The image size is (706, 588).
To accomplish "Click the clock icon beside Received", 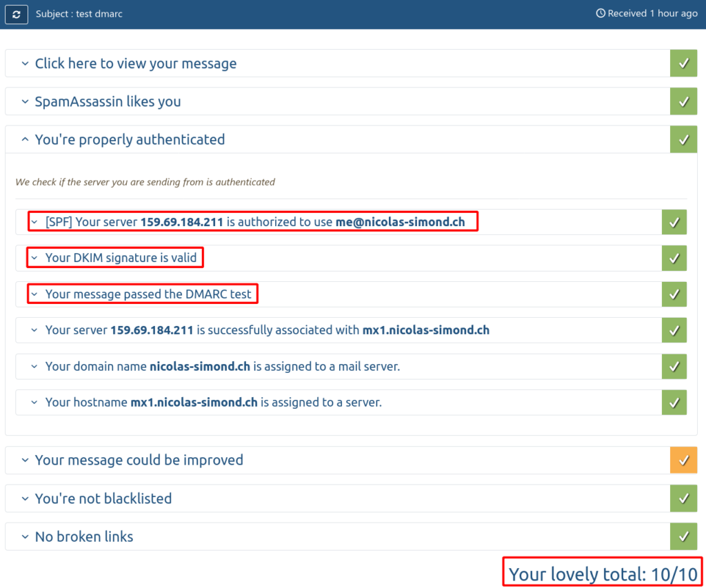I will click(x=600, y=14).
